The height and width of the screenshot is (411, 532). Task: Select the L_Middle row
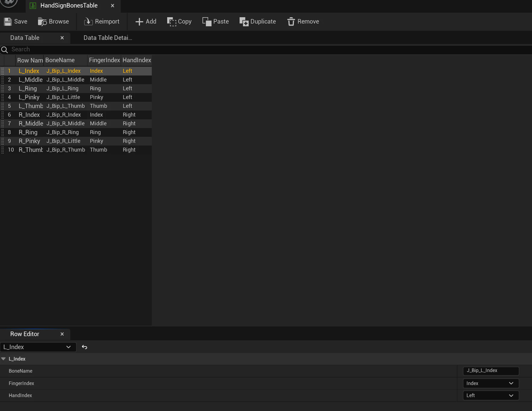click(76, 80)
